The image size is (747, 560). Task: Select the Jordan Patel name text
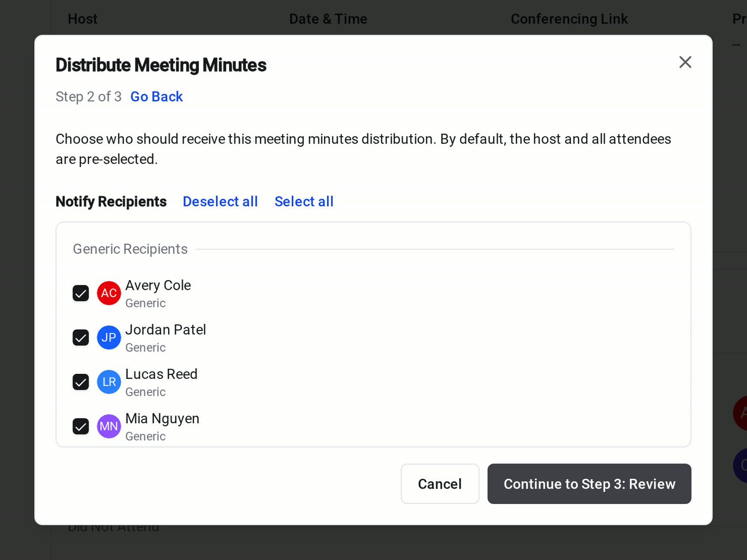tap(166, 329)
